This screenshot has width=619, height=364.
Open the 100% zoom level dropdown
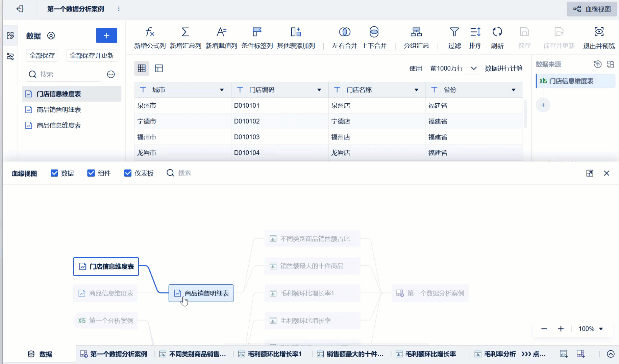pyautogui.click(x=591, y=329)
